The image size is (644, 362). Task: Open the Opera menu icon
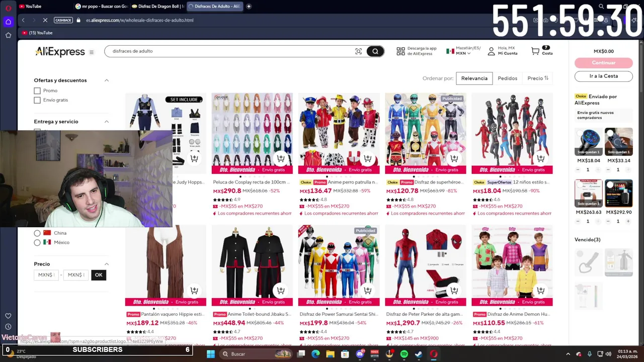(8, 8)
